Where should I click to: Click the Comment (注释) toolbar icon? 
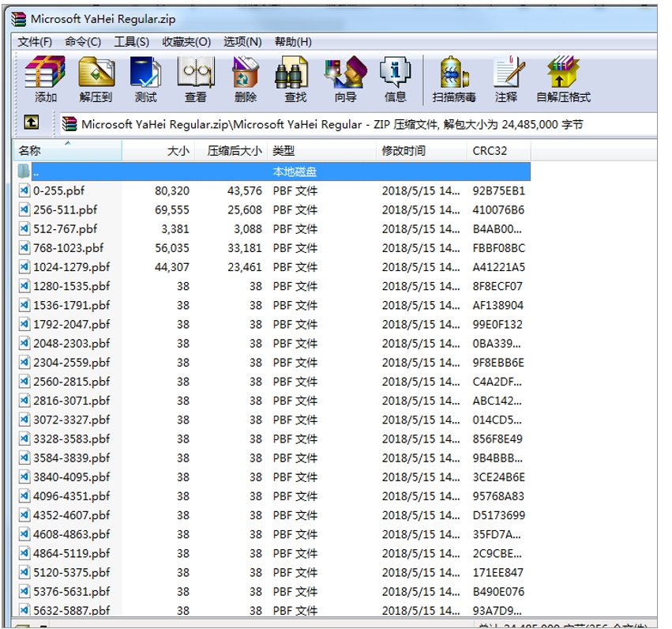pos(506,79)
